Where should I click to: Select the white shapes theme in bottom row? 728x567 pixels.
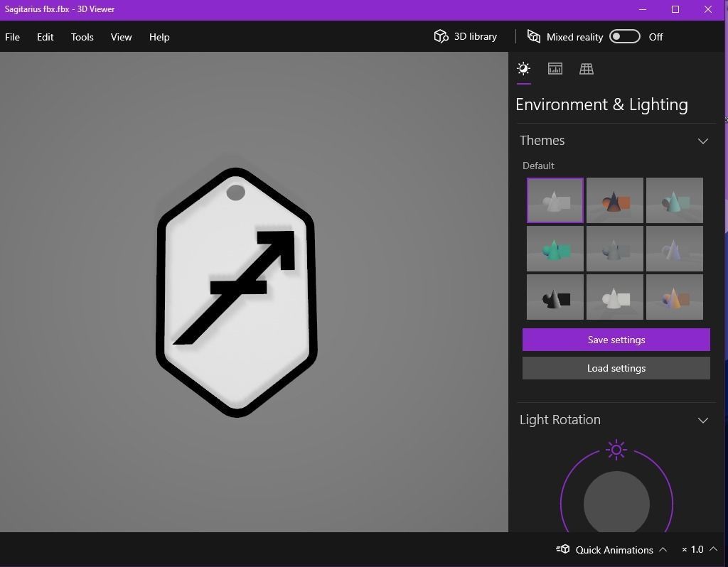click(x=615, y=297)
